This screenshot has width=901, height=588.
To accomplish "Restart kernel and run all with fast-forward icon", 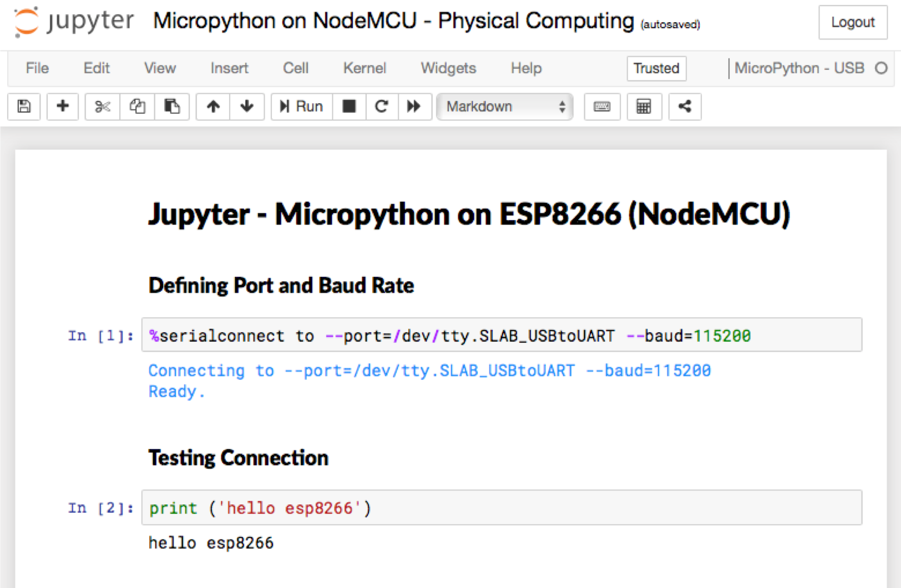I will click(415, 107).
